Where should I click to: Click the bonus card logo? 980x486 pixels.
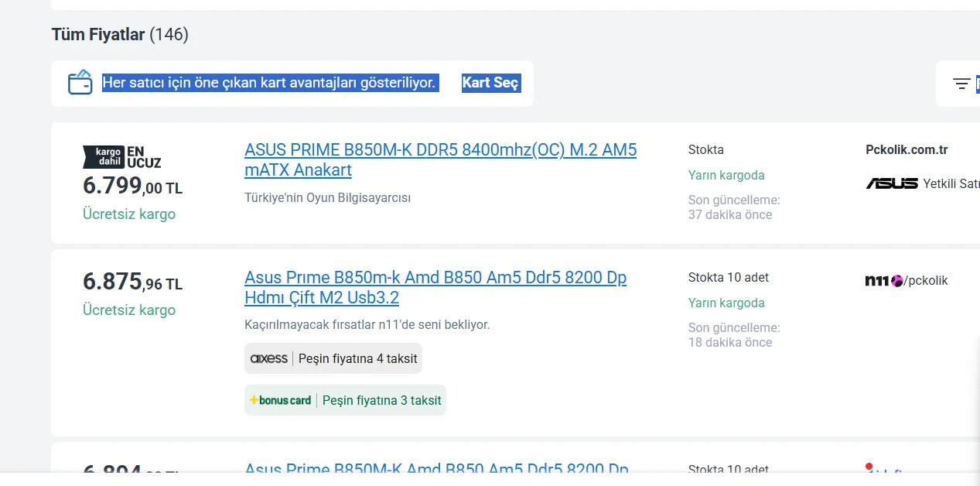(280, 400)
